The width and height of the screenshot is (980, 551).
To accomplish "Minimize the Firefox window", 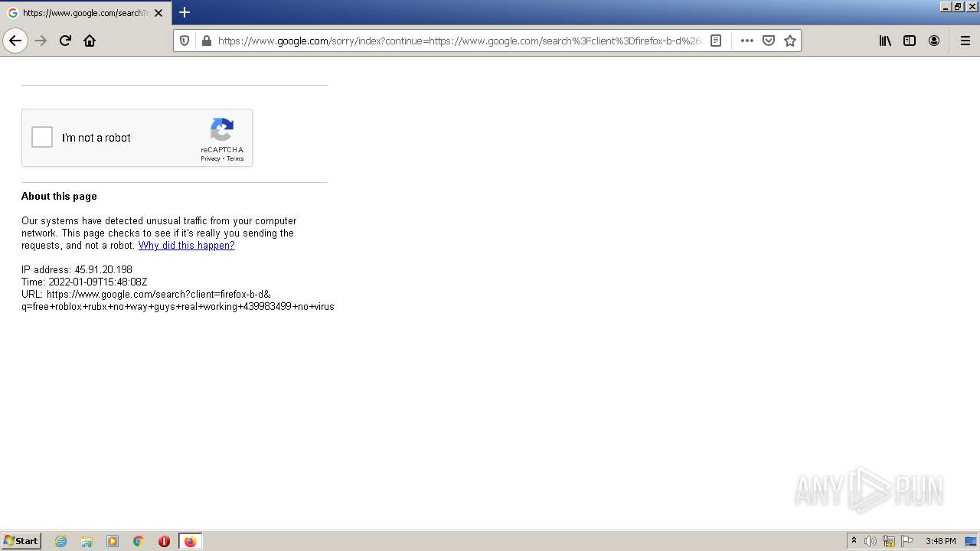I will click(946, 6).
